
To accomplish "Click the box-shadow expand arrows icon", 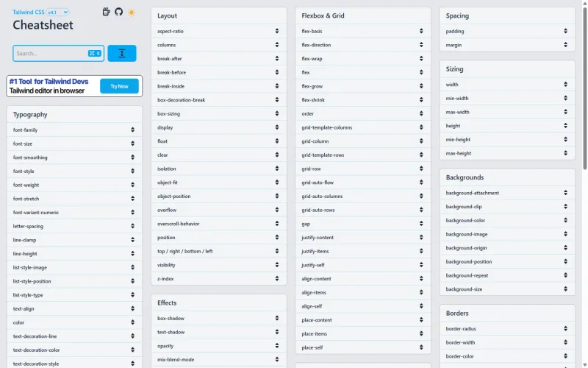I will point(277,318).
